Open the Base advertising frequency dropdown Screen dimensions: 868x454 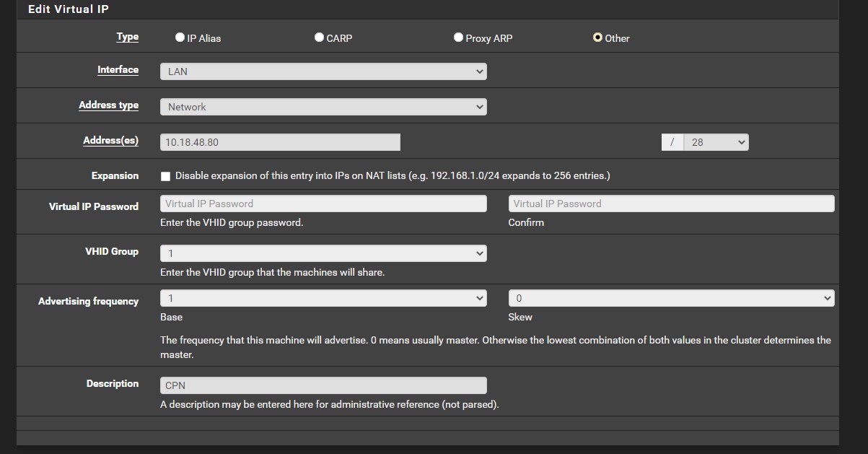tap(323, 298)
